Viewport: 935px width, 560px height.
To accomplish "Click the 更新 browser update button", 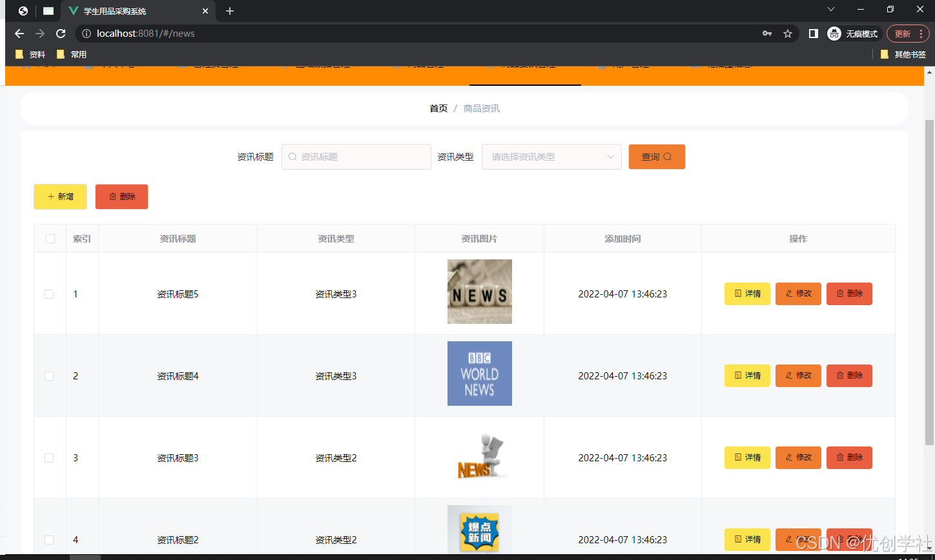I will point(909,34).
